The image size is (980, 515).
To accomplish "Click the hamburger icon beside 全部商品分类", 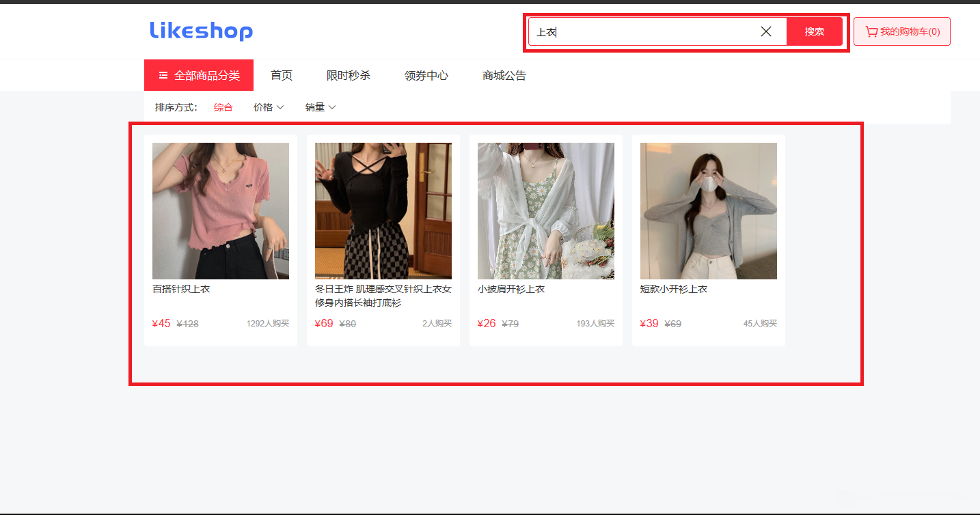I will click(x=163, y=75).
